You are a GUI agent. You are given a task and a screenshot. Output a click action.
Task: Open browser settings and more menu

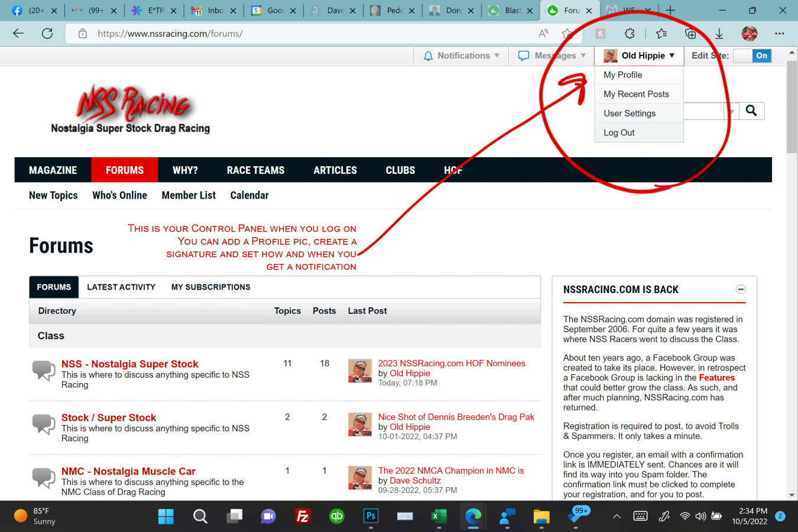pyautogui.click(x=780, y=34)
